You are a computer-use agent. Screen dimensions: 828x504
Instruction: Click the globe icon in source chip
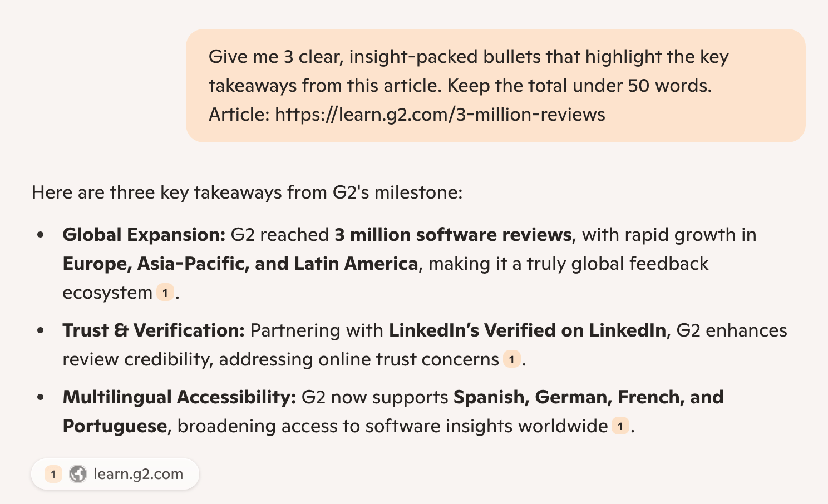pyautogui.click(x=78, y=474)
